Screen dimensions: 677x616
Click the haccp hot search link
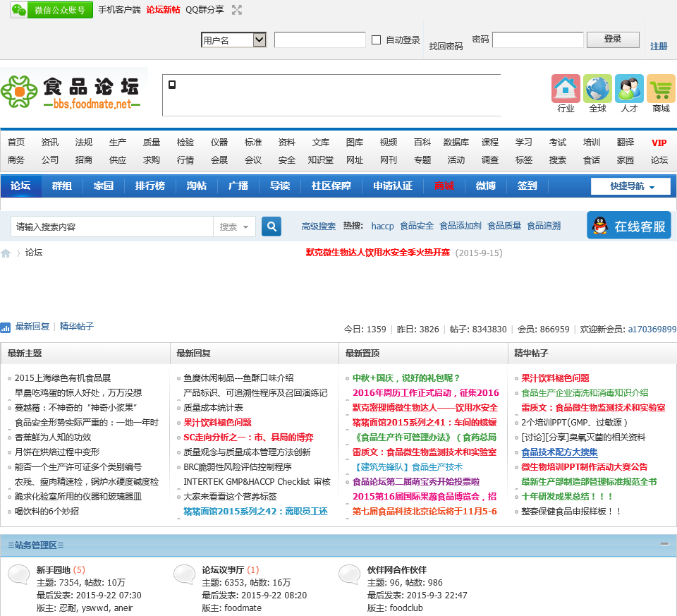tap(382, 226)
